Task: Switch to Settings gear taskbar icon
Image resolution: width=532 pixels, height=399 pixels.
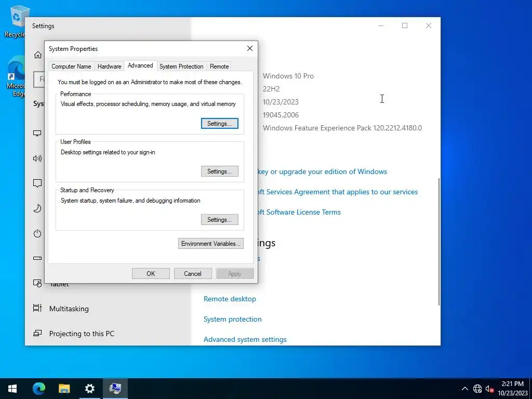Action: coord(89,389)
